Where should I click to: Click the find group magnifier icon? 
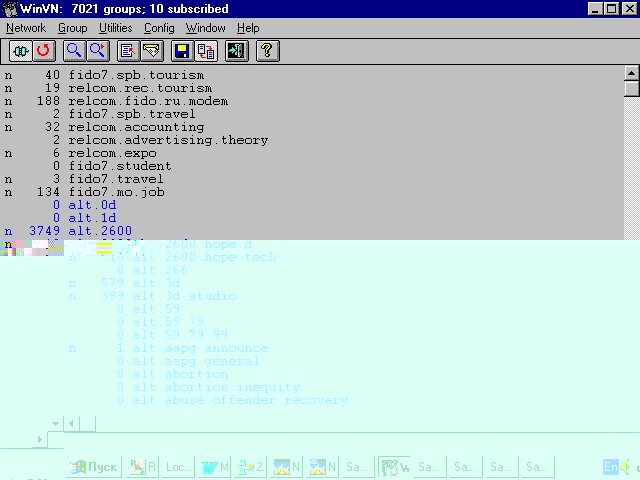[75, 50]
